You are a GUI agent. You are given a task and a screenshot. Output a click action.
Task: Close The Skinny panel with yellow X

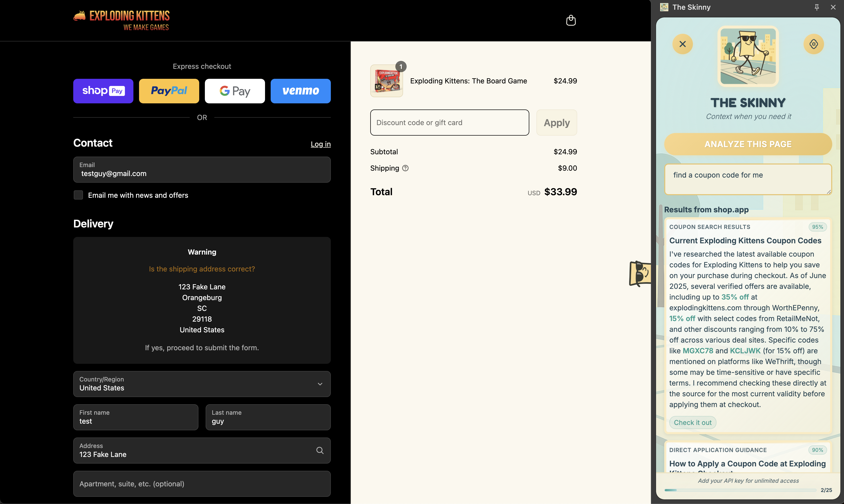point(682,44)
